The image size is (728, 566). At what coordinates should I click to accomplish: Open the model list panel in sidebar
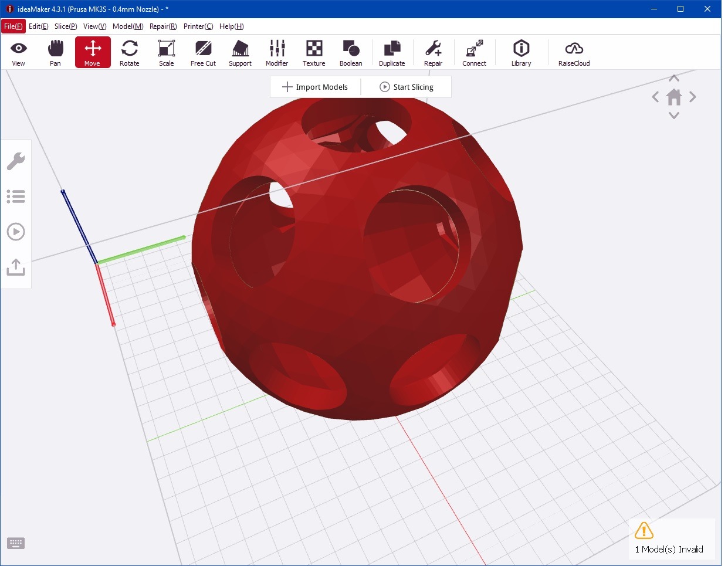[16, 196]
